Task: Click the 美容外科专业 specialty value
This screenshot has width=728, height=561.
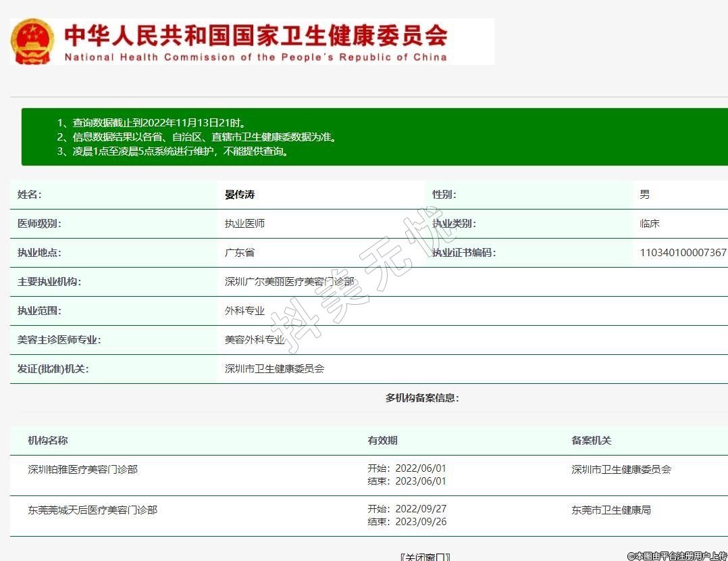Action: (x=255, y=340)
